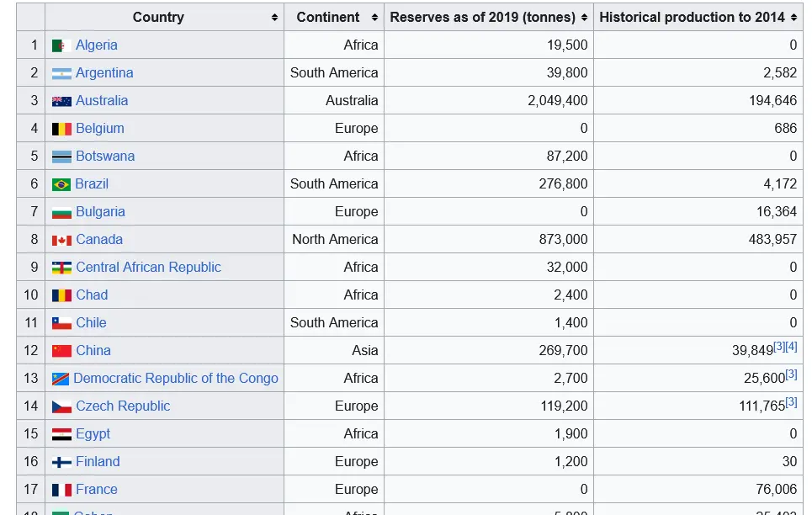
Task: Click the Argentina flag icon
Action: (x=61, y=73)
